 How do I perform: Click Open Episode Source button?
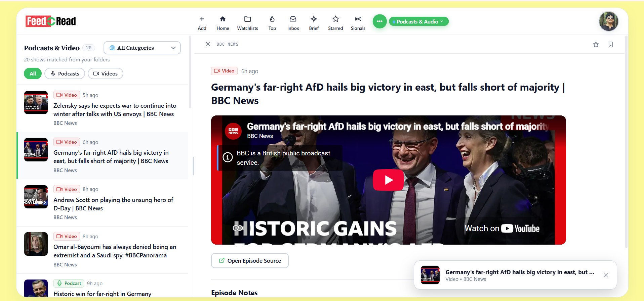click(x=250, y=261)
